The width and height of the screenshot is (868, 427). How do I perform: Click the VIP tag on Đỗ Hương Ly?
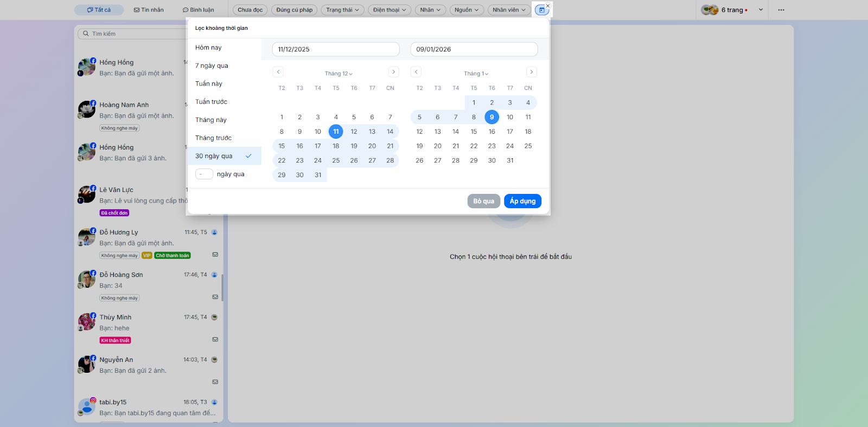(x=146, y=256)
